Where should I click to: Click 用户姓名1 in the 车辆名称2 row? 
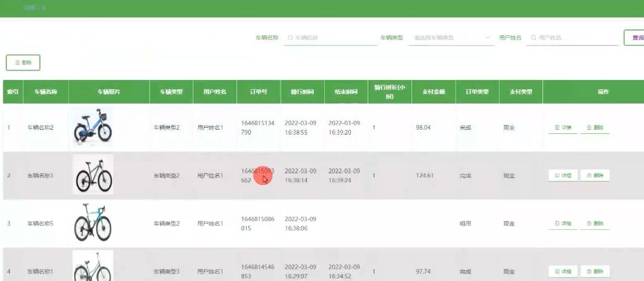click(x=210, y=128)
